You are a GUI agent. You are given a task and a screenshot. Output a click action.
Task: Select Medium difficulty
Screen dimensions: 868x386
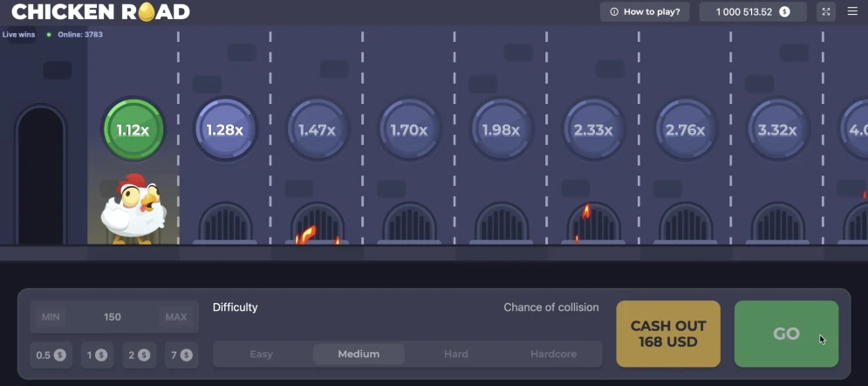(359, 354)
